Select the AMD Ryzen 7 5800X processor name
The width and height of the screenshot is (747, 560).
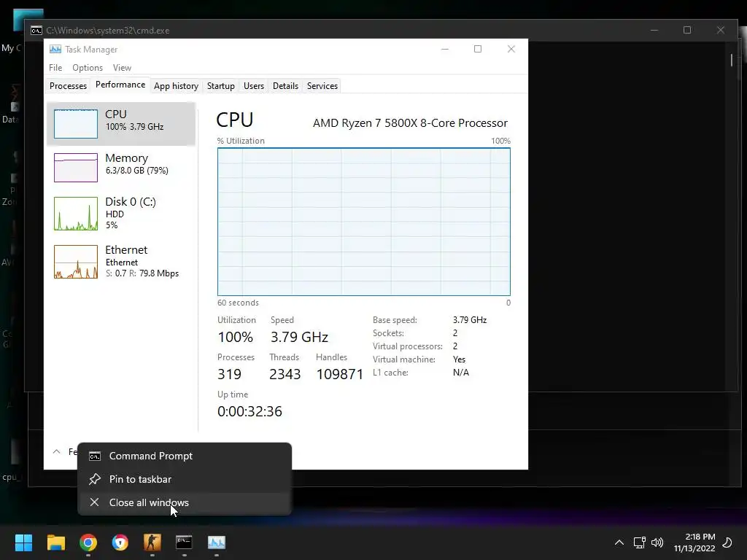[410, 122]
